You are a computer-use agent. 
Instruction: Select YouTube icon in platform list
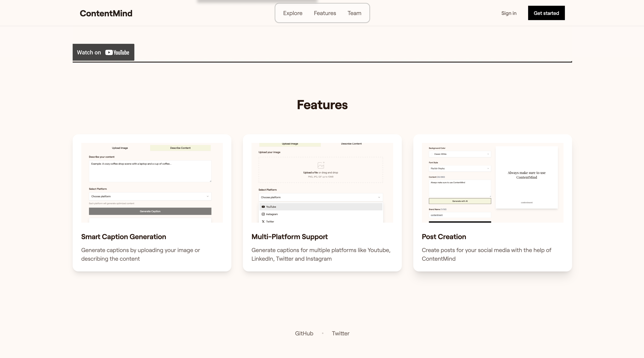click(263, 207)
